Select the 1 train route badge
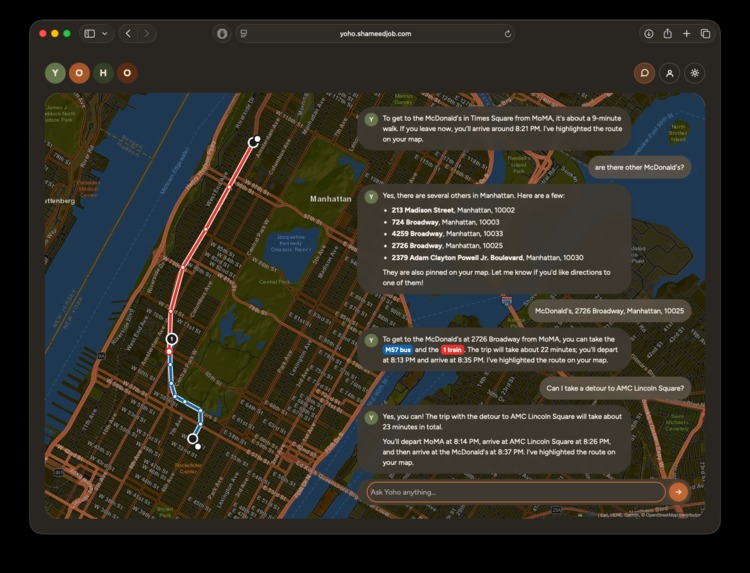 pos(452,350)
